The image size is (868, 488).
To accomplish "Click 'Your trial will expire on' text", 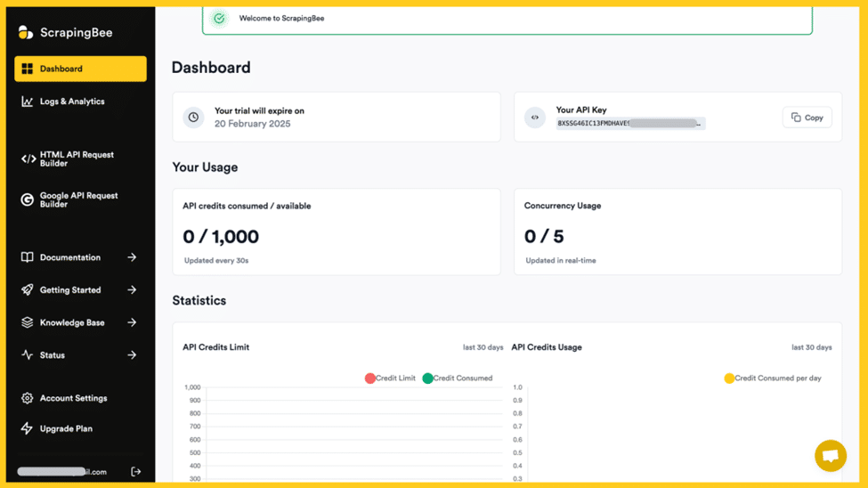I will [259, 110].
